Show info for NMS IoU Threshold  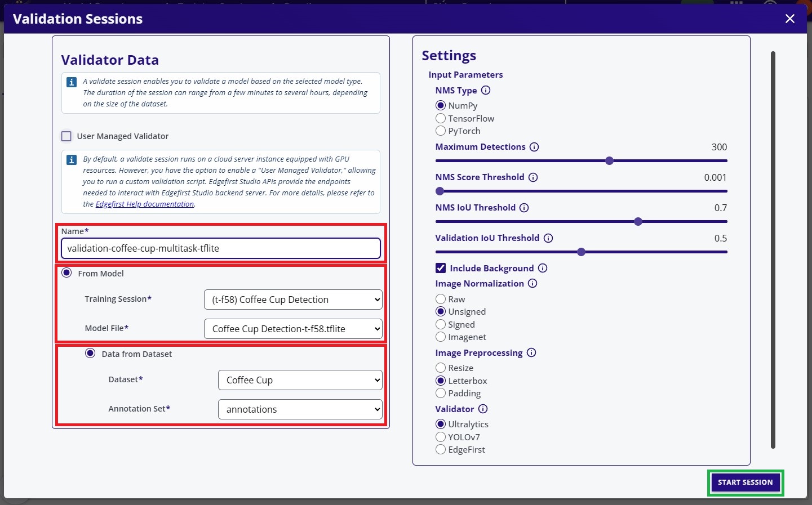(x=524, y=208)
